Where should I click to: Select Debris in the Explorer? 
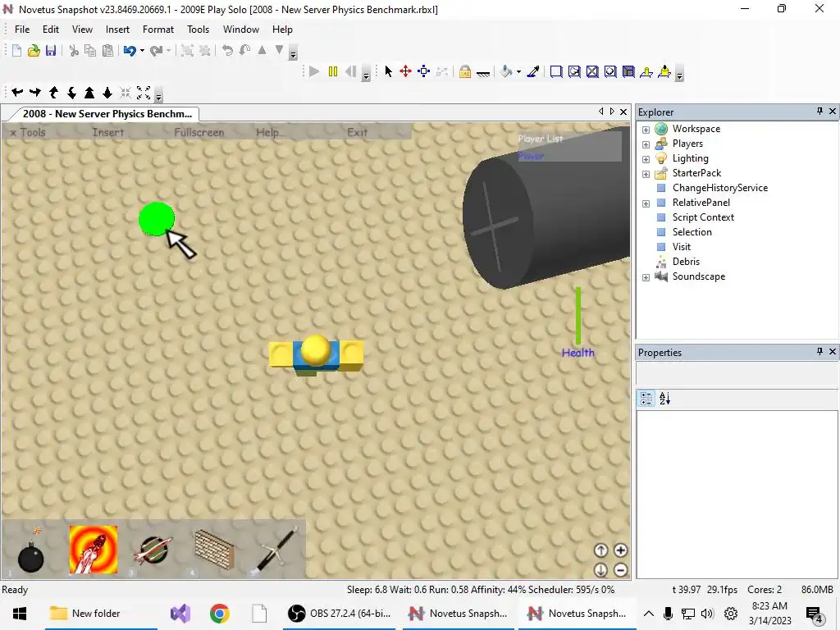pos(686,262)
